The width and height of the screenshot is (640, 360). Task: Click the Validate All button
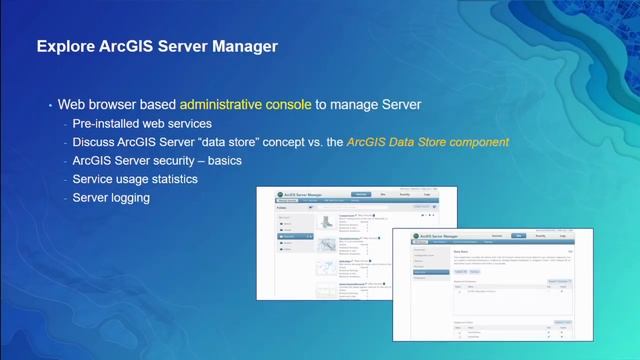[x=461, y=271]
